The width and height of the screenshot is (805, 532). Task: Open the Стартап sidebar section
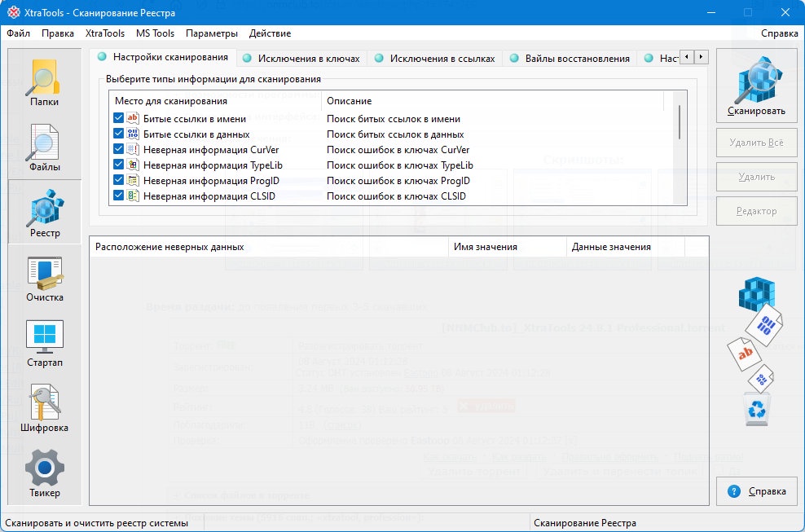point(45,343)
